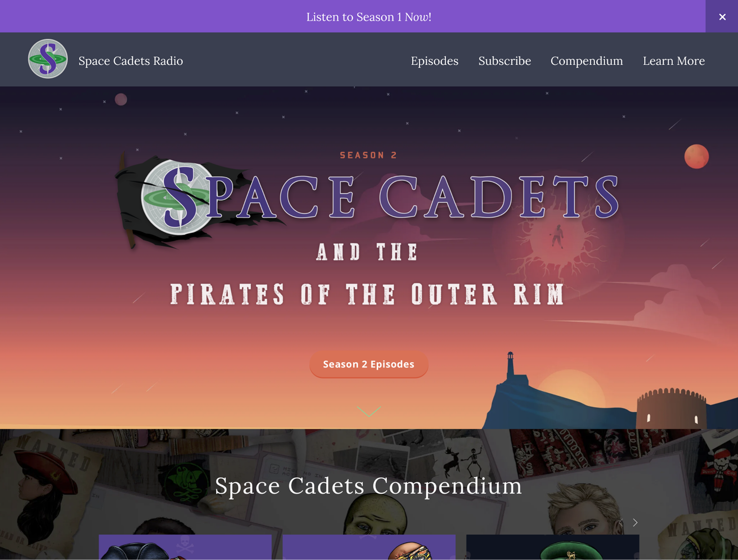Go to the Subscribe page

[x=504, y=61]
